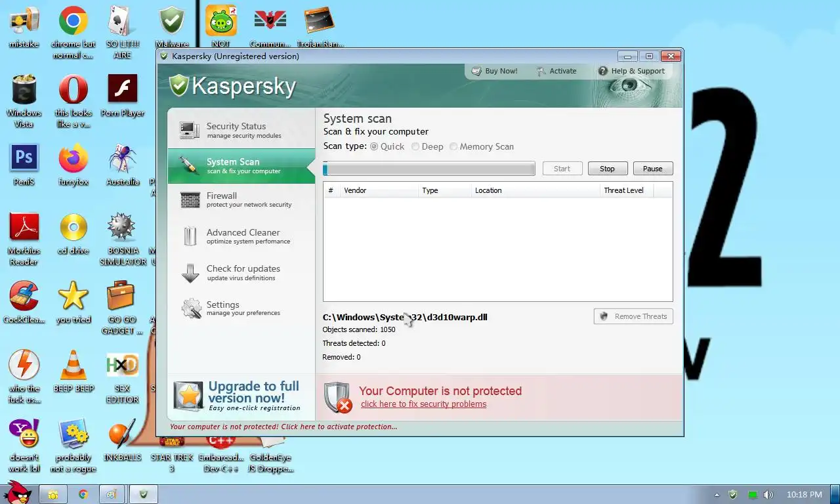Click the scan progress bar
The width and height of the screenshot is (840, 504).
click(429, 169)
